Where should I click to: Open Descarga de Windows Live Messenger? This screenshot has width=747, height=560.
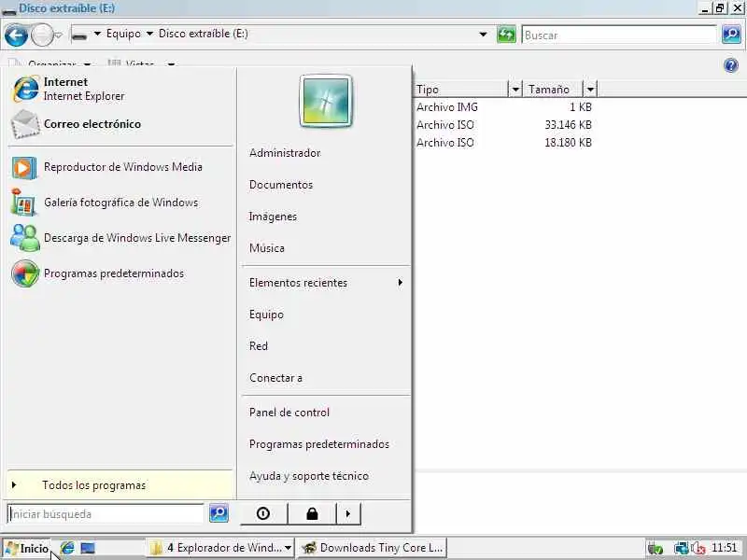(x=120, y=238)
